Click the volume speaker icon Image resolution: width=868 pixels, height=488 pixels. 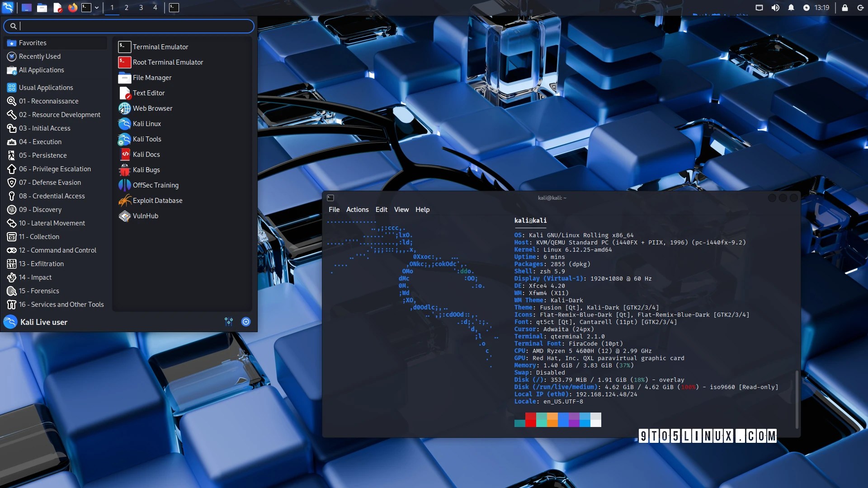pyautogui.click(x=775, y=8)
